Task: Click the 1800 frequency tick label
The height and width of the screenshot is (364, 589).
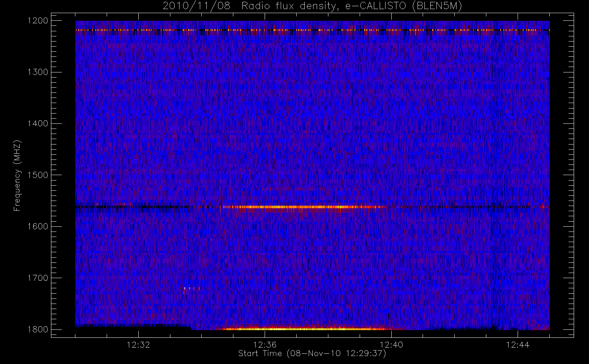Action: 38,329
